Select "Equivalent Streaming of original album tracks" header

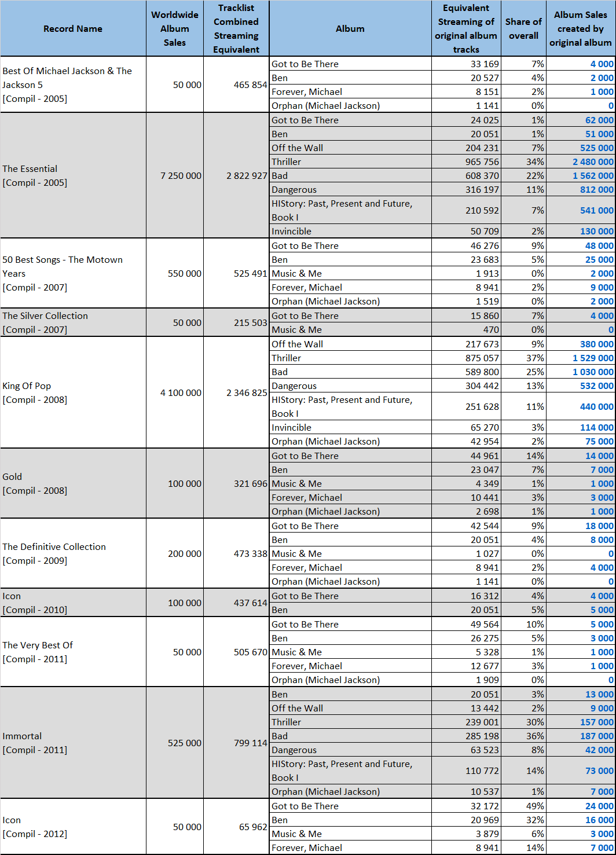coord(466,28)
